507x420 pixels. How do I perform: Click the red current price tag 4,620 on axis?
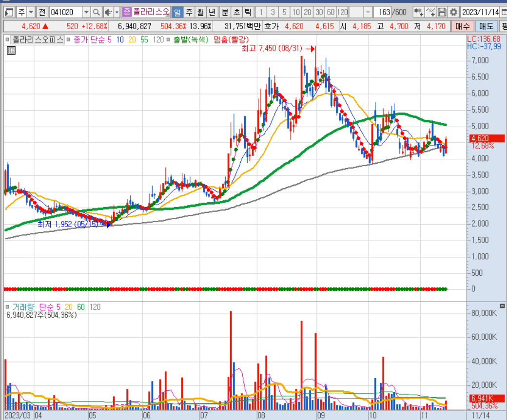point(487,138)
